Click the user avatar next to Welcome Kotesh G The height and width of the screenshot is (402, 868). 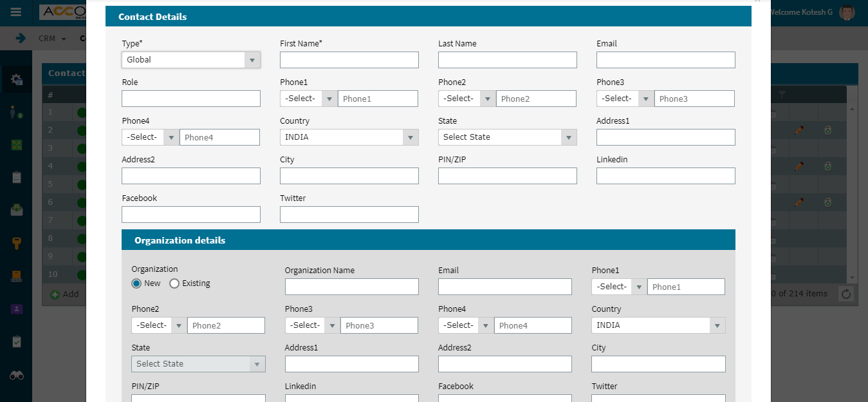(847, 12)
